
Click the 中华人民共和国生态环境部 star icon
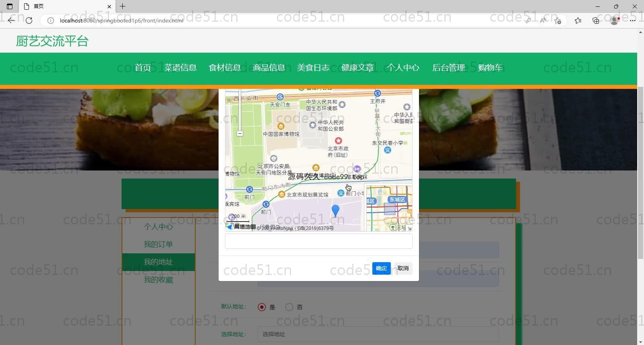(x=342, y=105)
